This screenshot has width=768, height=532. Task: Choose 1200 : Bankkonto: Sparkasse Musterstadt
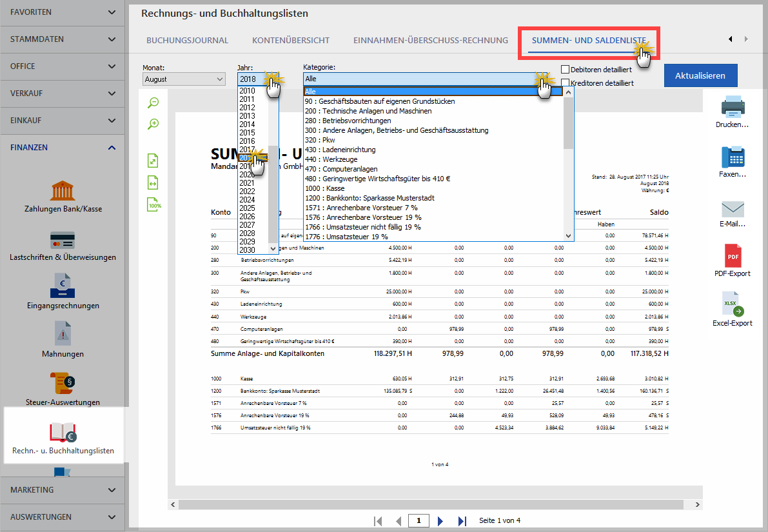433,198
